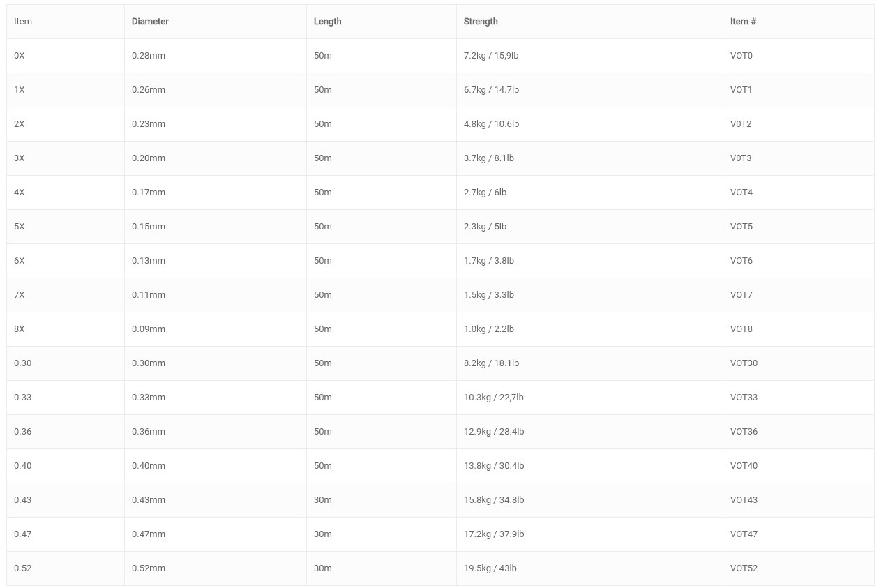Click the Strength column header

point(481,22)
